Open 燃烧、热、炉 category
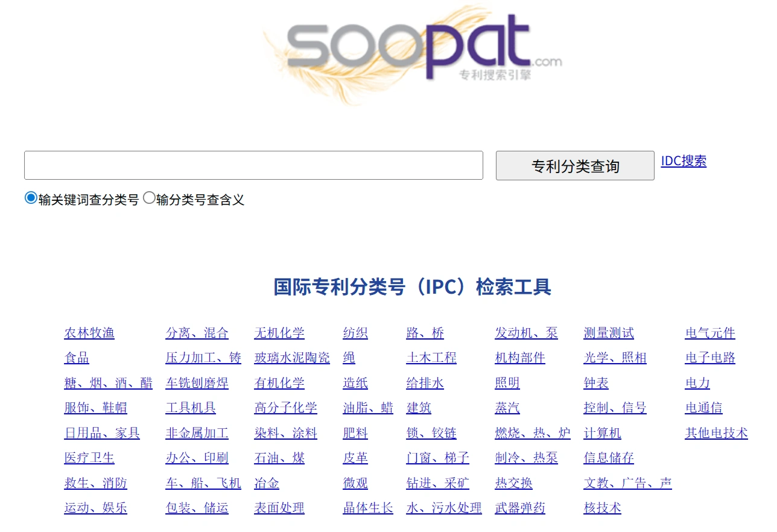Viewport: 777px width, 532px height. pyautogui.click(x=533, y=433)
